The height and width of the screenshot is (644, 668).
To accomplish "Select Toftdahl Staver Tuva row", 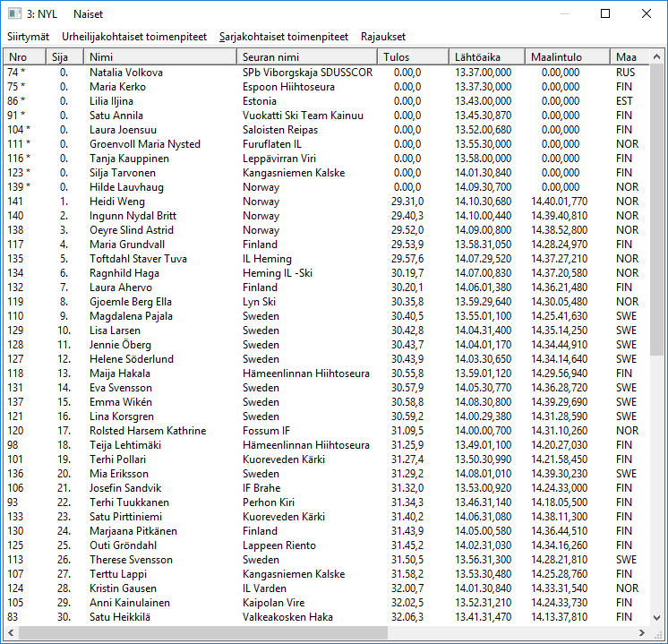I will (327, 259).
